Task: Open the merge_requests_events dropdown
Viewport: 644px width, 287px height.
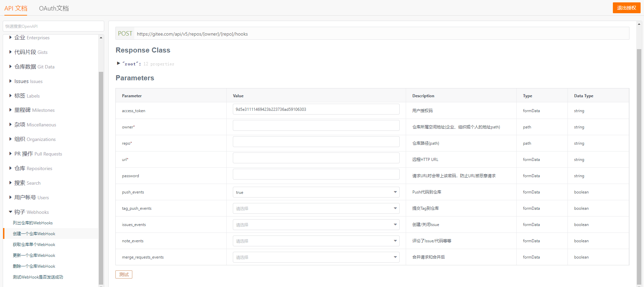Action: 316,257
